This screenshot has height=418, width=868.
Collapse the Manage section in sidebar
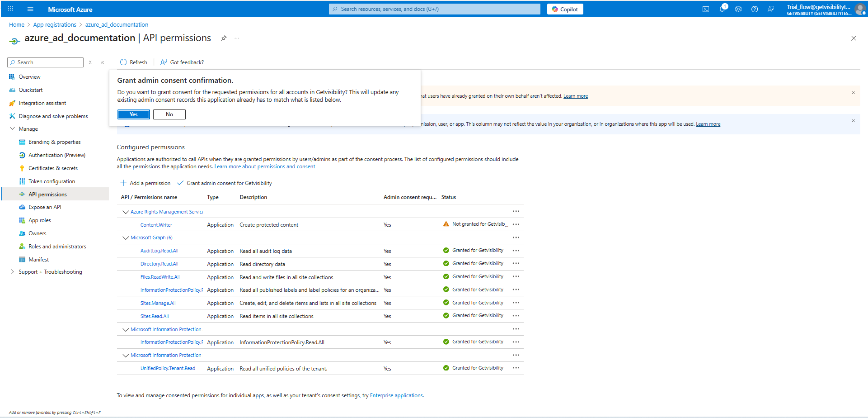[x=13, y=129]
